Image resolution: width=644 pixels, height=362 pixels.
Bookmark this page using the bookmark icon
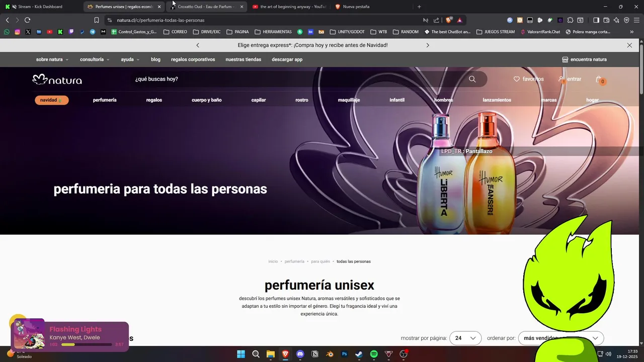point(96,20)
